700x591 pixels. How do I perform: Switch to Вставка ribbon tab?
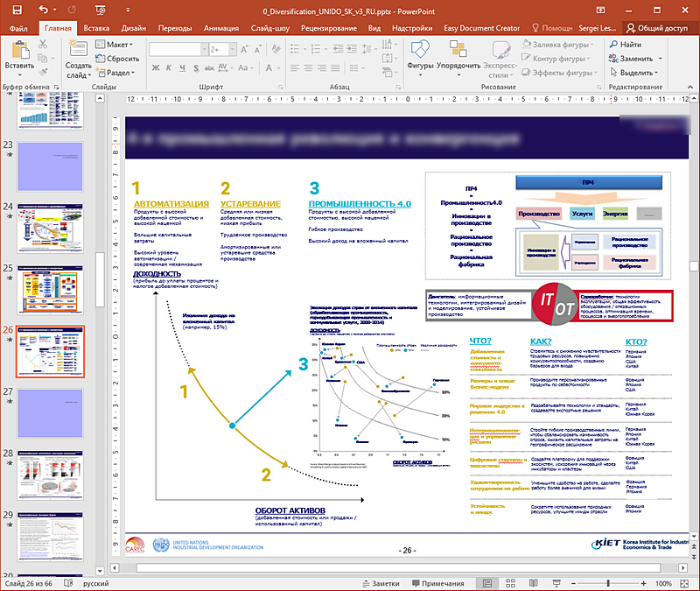tap(96, 28)
